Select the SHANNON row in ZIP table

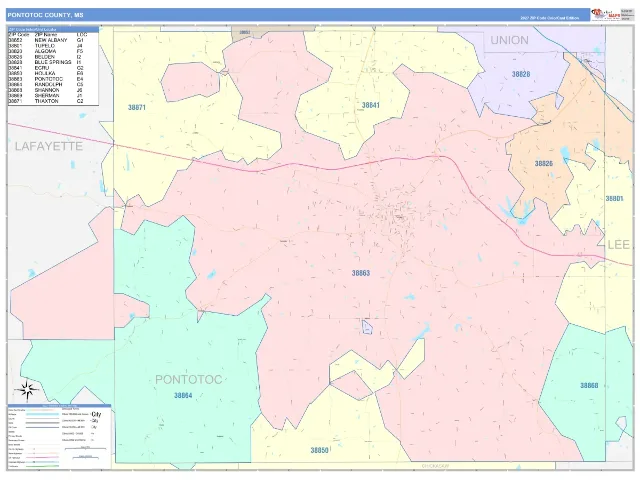pos(48,90)
